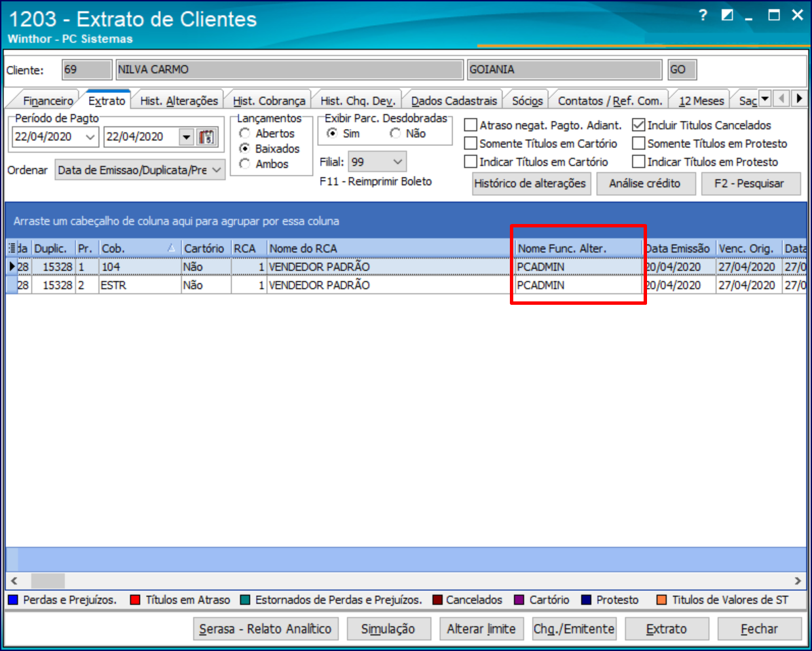Screen dimensions: 812x651
Task: Click the orange Titulos de Valores de ST swatch
Action: coord(662,600)
